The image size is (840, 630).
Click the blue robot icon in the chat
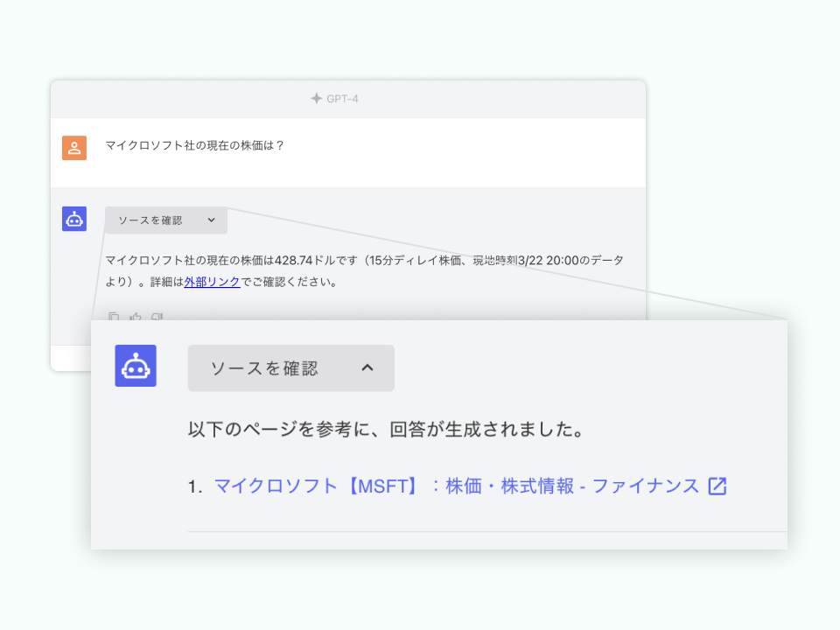74,219
